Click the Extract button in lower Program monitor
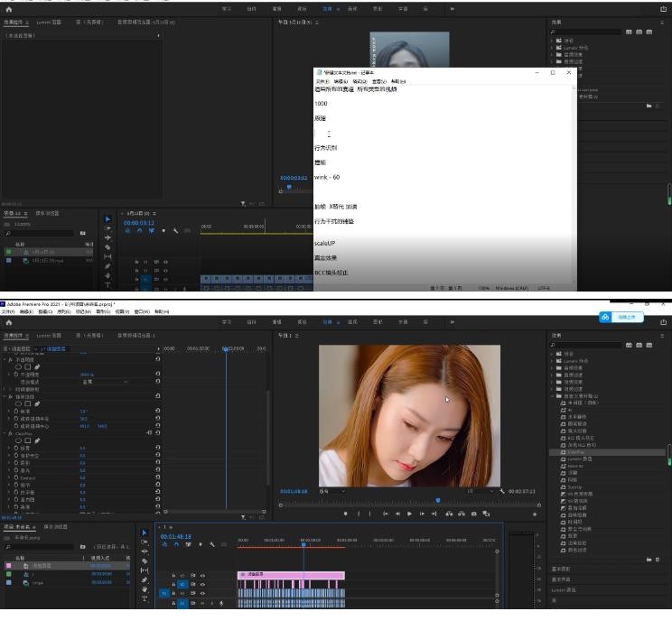Viewport: 672px width, 630px height. click(x=462, y=514)
